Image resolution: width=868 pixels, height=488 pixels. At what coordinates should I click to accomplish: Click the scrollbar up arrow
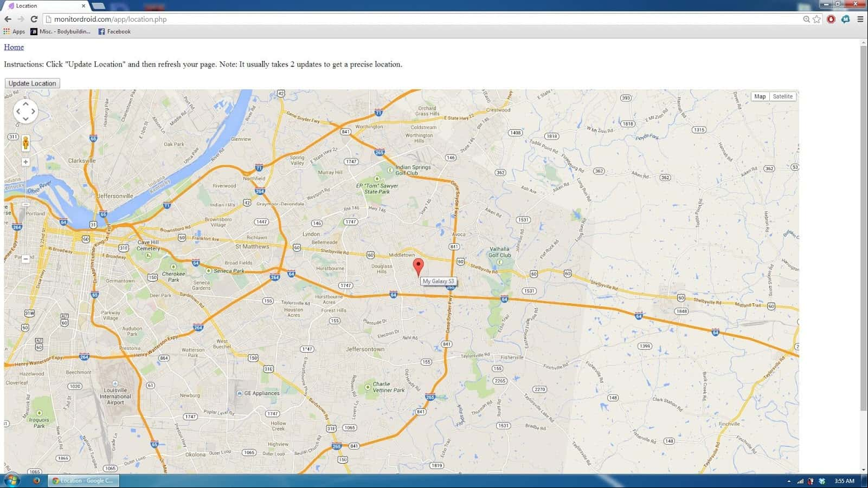click(864, 42)
